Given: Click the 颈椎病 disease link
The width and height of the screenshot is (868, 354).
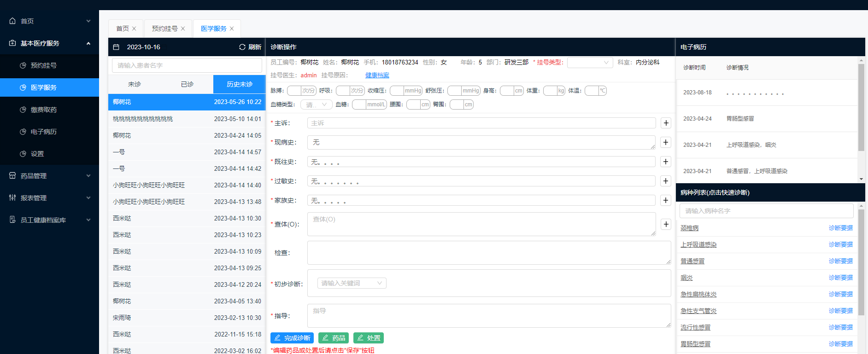Looking at the screenshot, I should pos(689,228).
